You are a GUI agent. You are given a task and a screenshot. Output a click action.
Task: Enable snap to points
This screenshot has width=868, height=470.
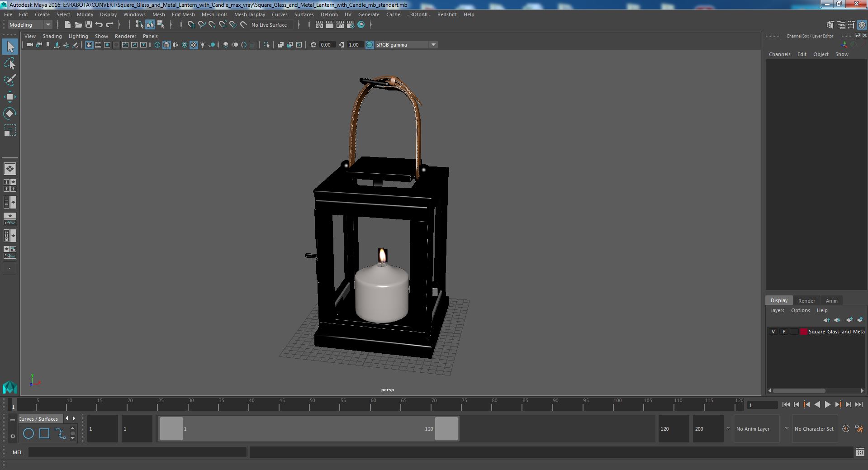tap(212, 25)
